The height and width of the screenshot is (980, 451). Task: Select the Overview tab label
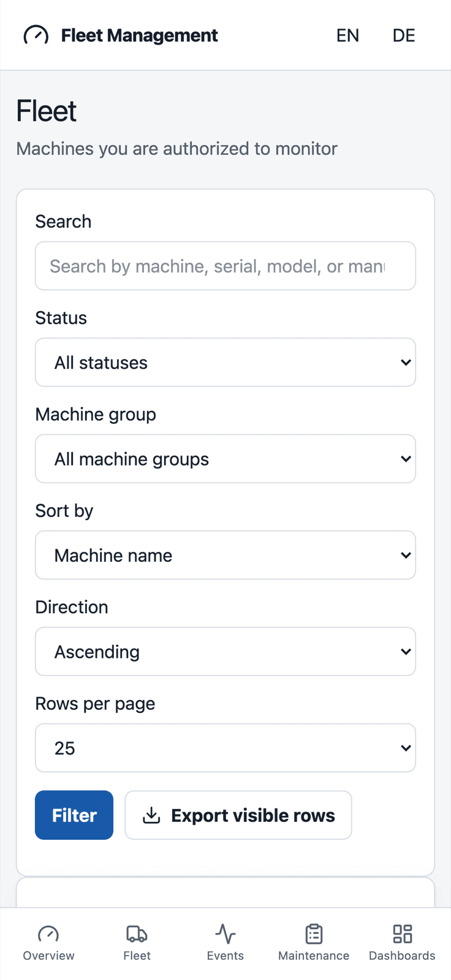(x=48, y=956)
